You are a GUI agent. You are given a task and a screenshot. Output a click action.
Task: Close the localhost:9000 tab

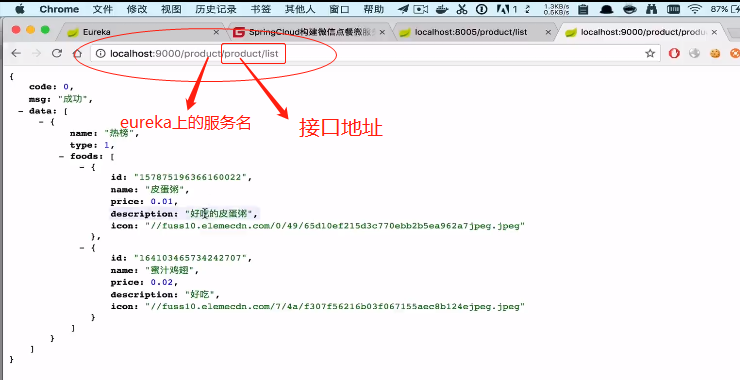[714, 32]
